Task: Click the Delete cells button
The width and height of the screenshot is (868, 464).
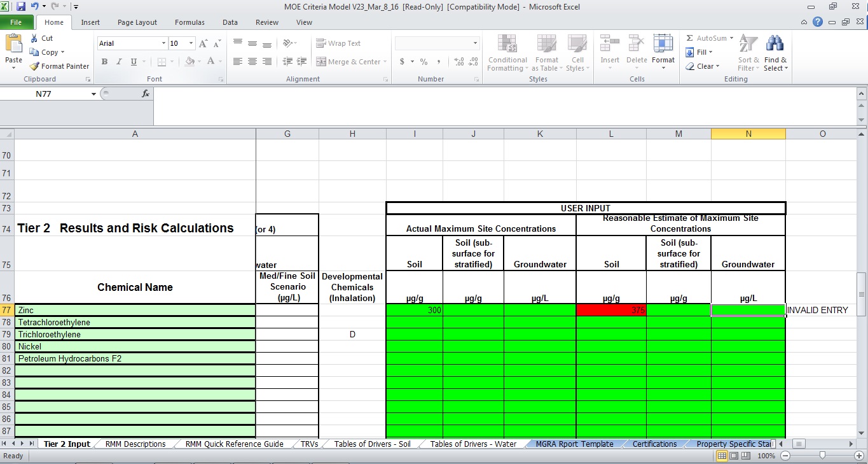Action: [637, 51]
